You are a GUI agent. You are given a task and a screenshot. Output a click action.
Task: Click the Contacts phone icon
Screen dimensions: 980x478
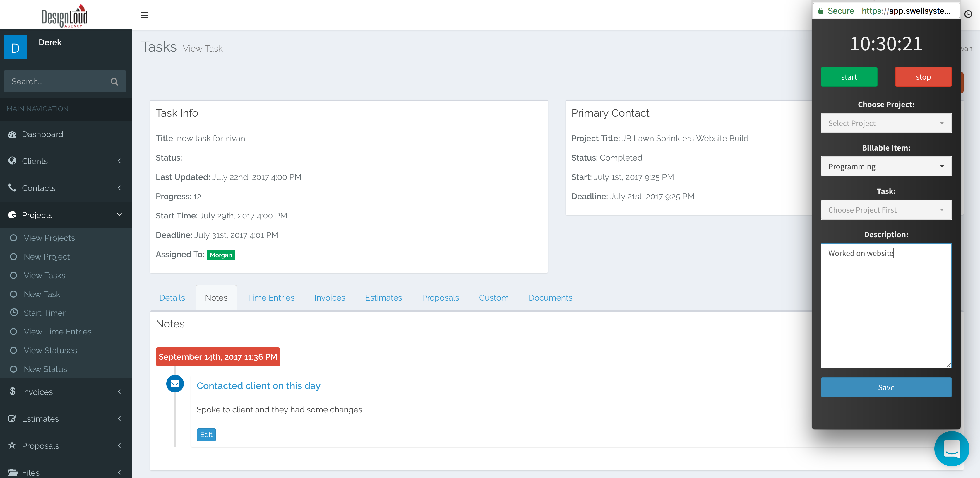point(12,188)
